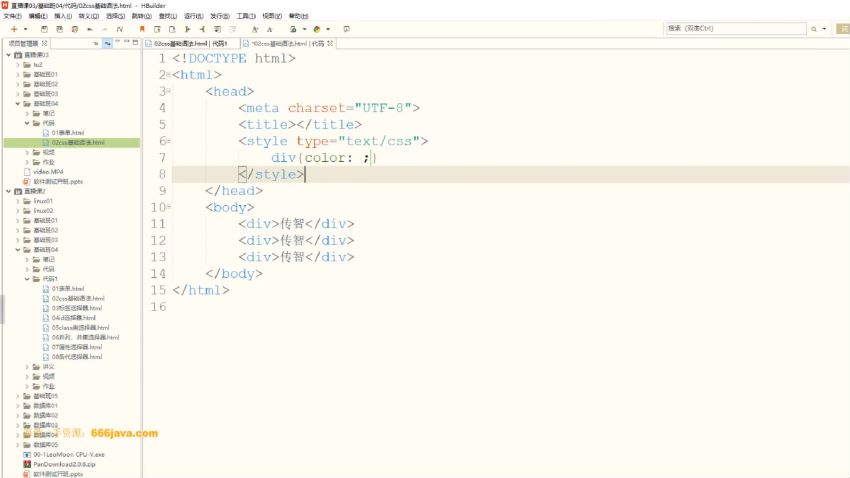
Task: Open the 帮助(H) menu
Action: [298, 16]
